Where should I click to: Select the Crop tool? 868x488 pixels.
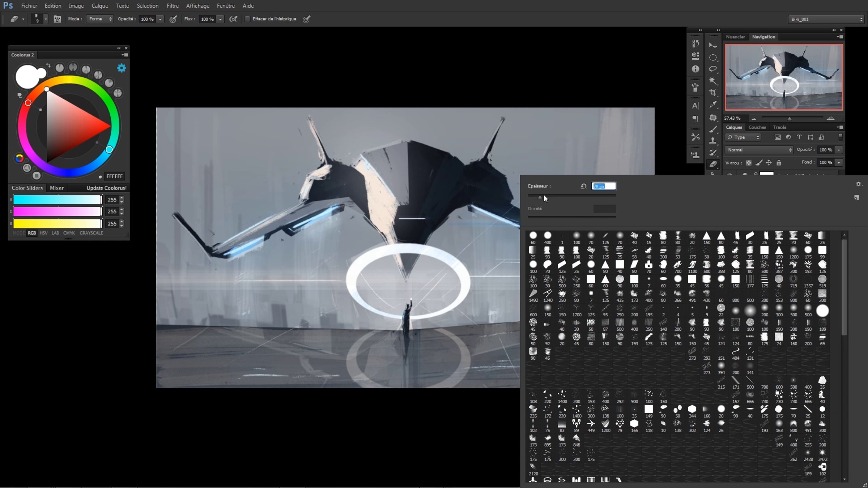coord(712,93)
